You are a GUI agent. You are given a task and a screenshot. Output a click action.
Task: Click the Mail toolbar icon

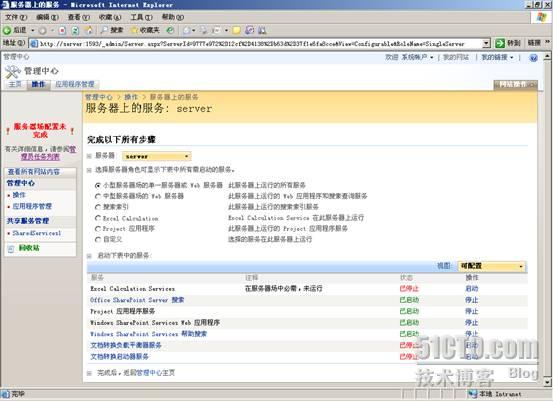point(187,31)
